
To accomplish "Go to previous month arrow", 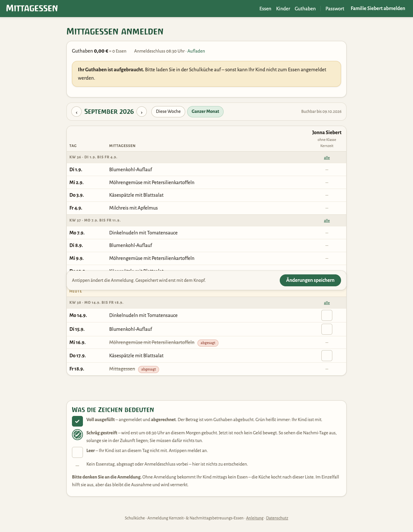I will click(76, 112).
